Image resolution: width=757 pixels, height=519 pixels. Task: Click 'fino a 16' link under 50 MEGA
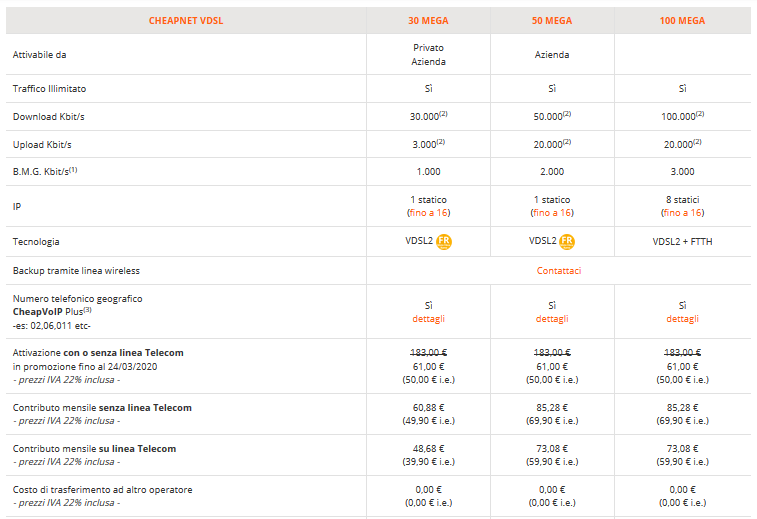coord(552,212)
